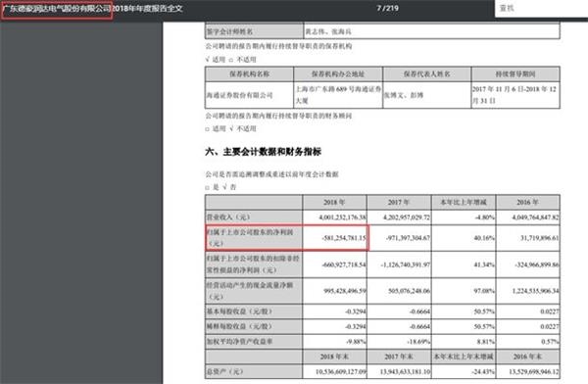Click the 查找 search field
Screen dimensions: 588x384
click(x=542, y=8)
